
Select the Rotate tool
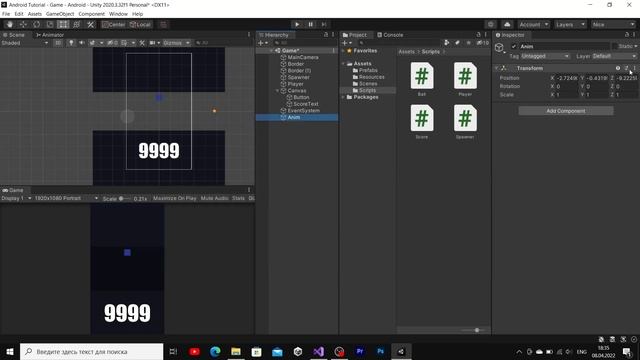(x=37, y=24)
